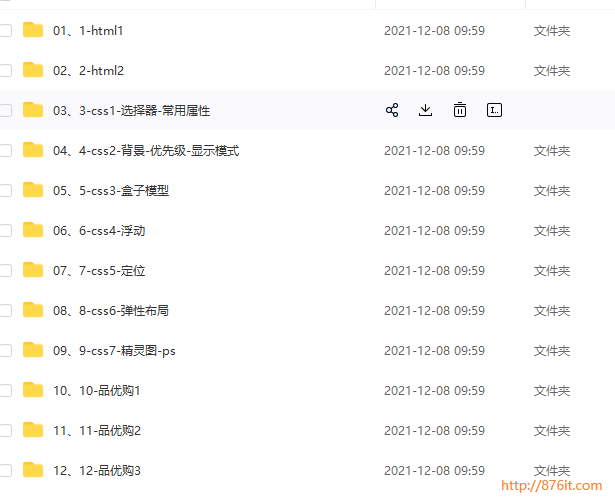Click the trash delete icon in hovered row
Screen dimensions: 615x502
(x=460, y=110)
